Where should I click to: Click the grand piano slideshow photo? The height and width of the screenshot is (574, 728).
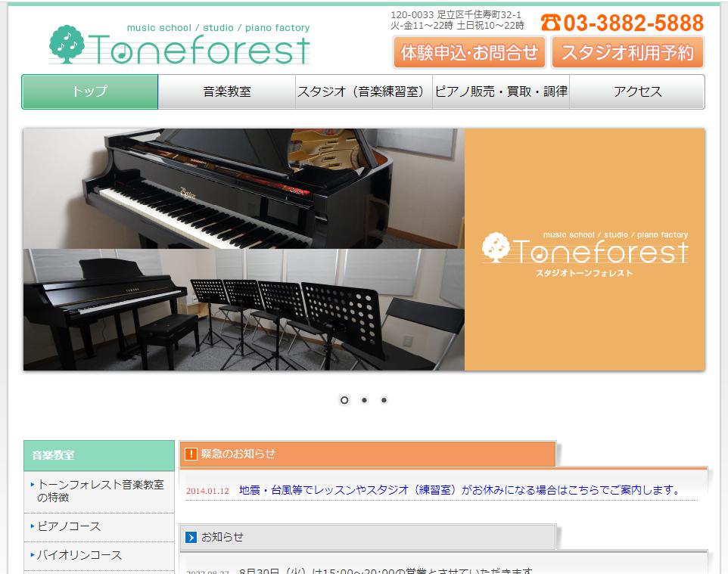(244, 188)
